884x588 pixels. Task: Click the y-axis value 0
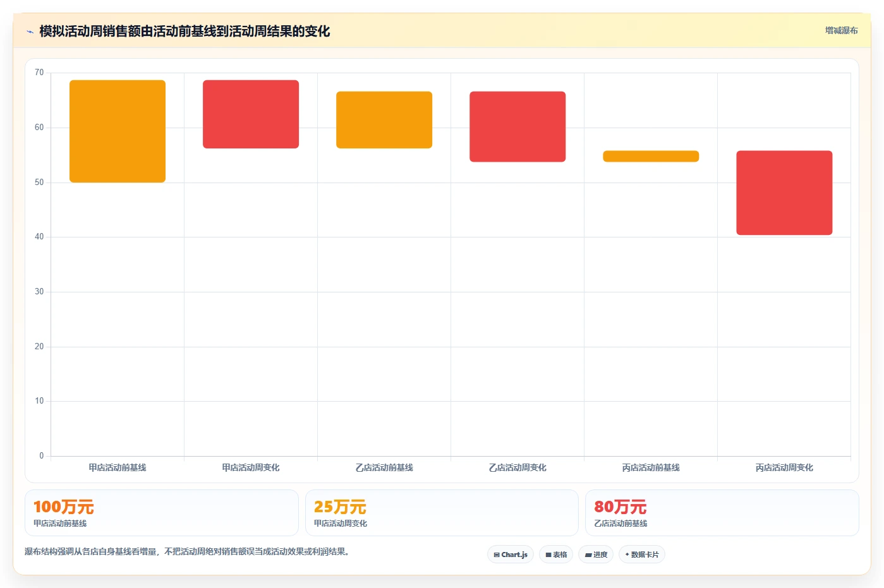click(x=42, y=456)
